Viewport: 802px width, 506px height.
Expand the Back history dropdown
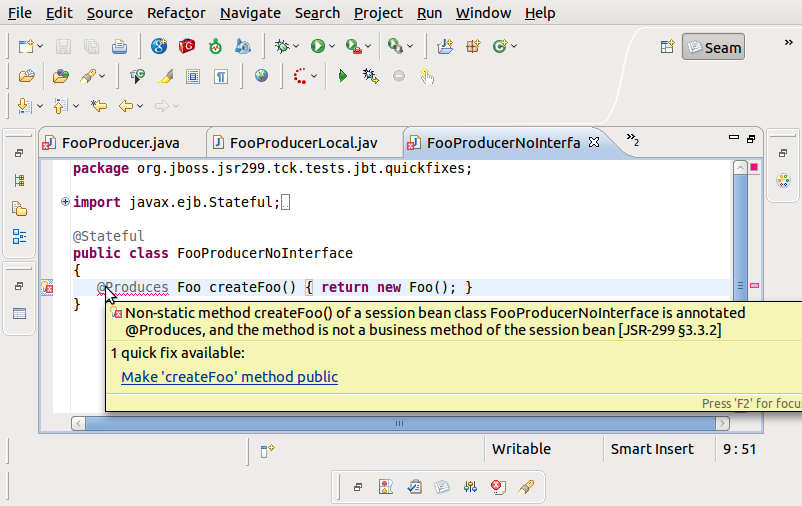click(x=140, y=106)
